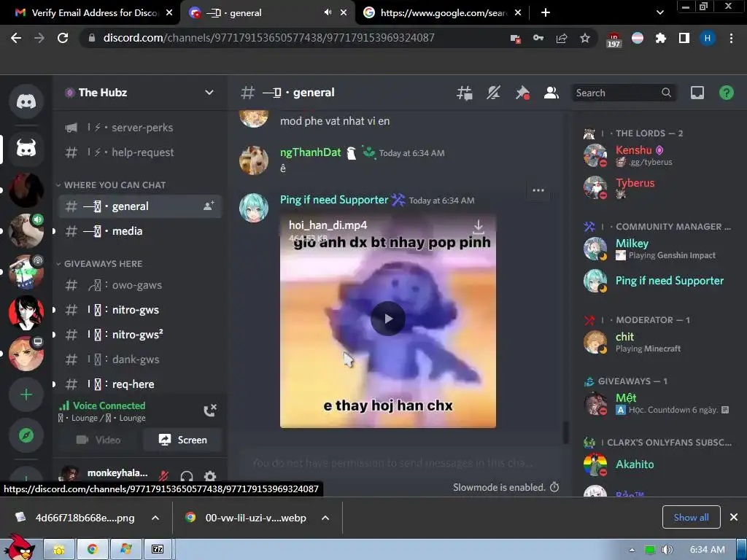Expand options for 00-vw-lil-uzi webp download
Viewport: 747px width, 560px height.
point(325,518)
